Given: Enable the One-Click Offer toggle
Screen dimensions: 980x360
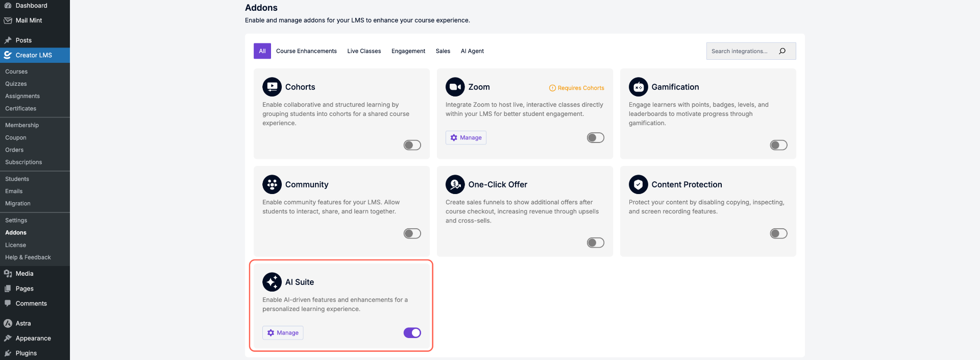Looking at the screenshot, I should click(595, 243).
